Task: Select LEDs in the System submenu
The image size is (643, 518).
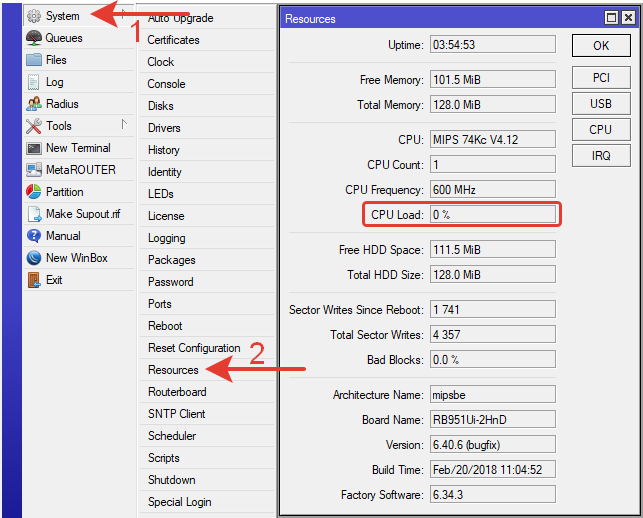Action: 207,194
